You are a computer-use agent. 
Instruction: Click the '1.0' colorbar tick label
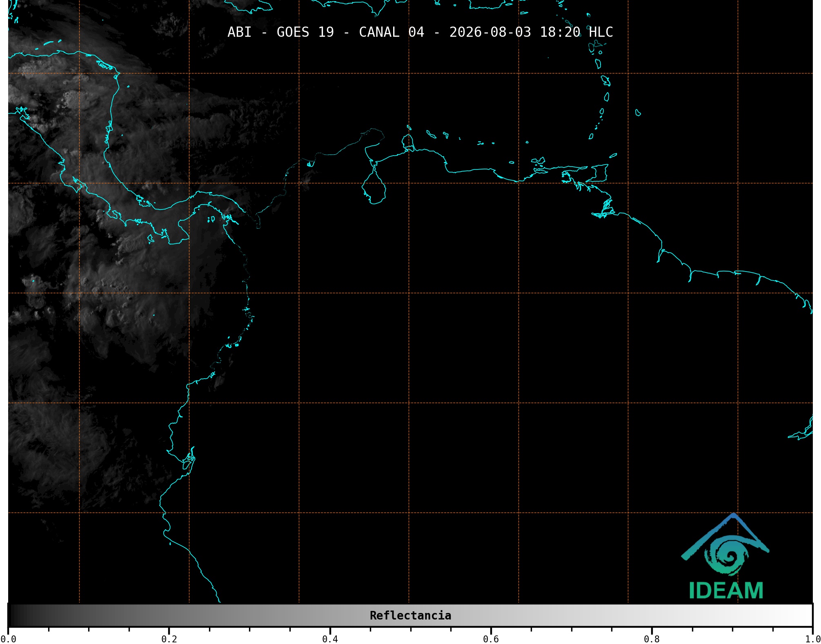[x=812, y=639]
